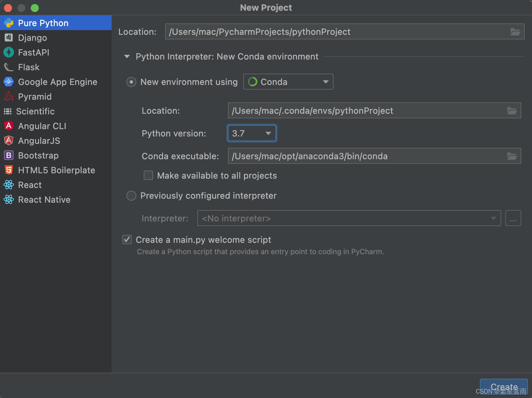
Task: Browse folder for project Location
Action: click(515, 32)
